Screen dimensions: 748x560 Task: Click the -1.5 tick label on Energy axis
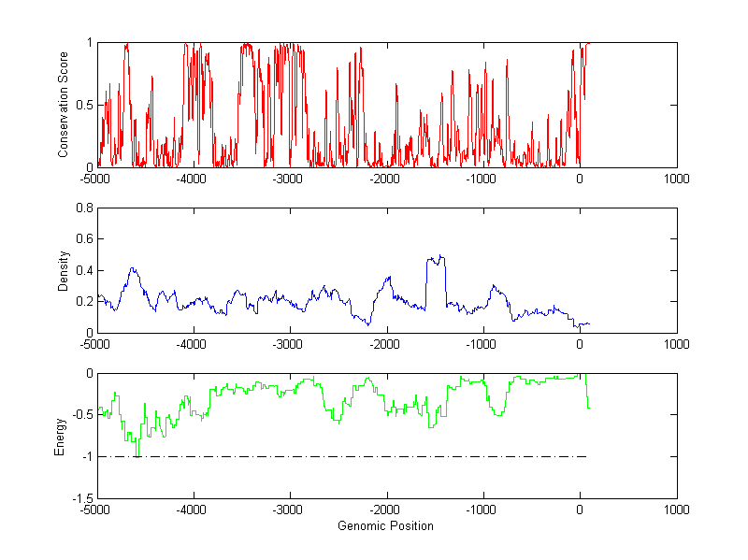click(x=80, y=498)
